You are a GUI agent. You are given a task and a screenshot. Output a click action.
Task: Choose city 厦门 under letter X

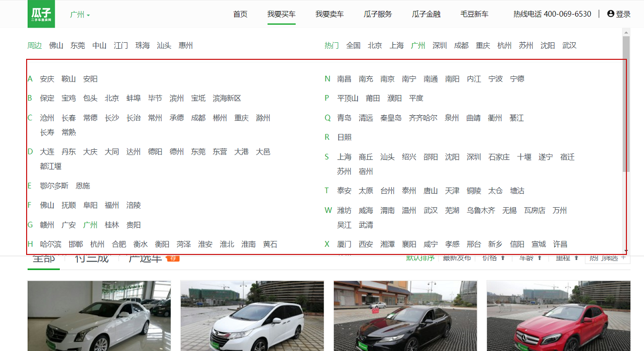(x=345, y=244)
